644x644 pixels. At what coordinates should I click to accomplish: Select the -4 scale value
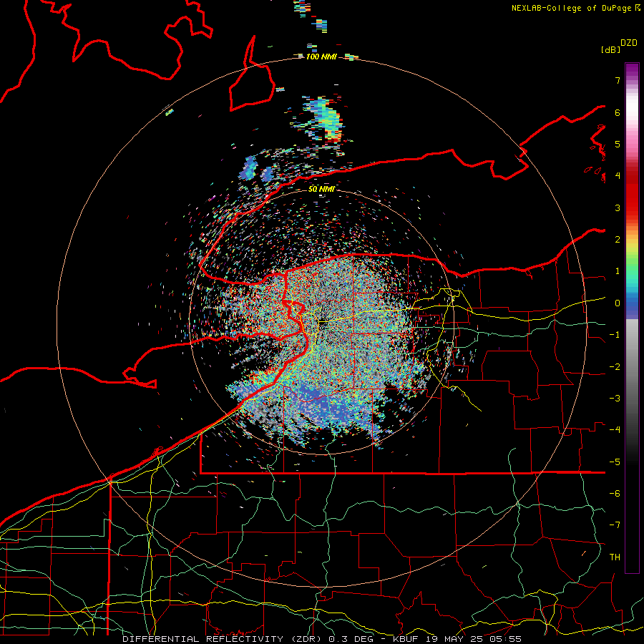pos(615,430)
